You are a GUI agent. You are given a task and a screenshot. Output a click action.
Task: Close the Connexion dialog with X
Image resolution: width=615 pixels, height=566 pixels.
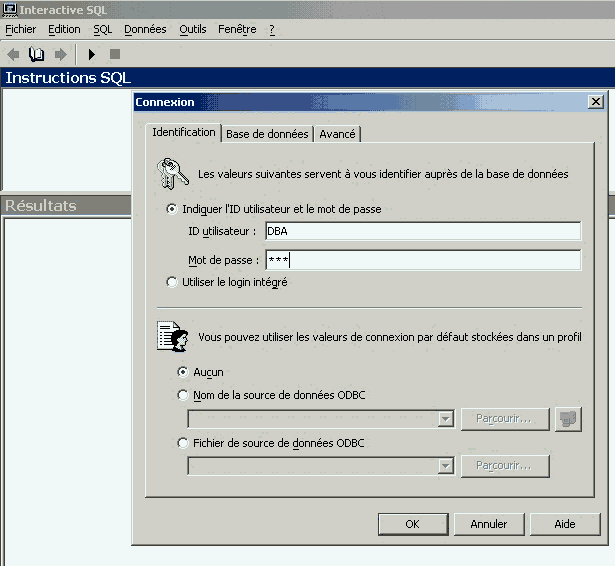coord(596,102)
